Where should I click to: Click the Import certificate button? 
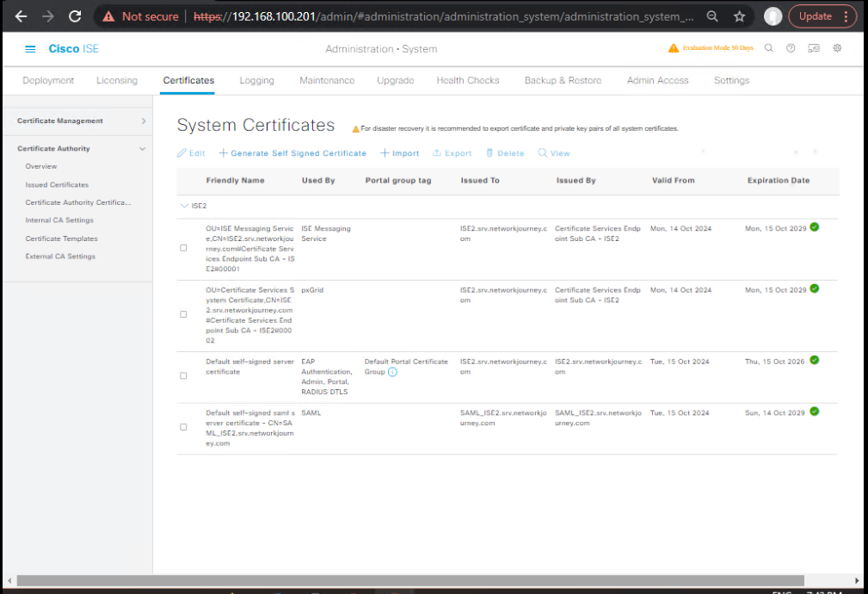click(x=399, y=153)
